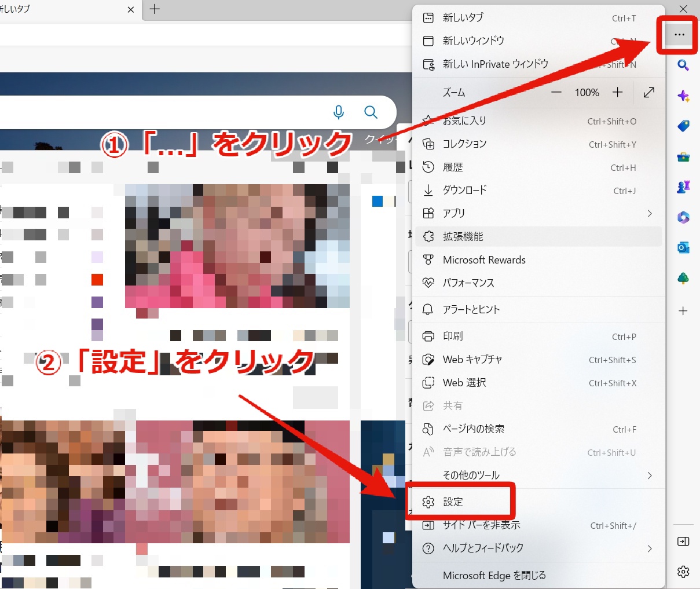Expand the その他のツール submenu
Image resolution: width=700 pixels, height=589 pixels.
pyautogui.click(x=538, y=475)
